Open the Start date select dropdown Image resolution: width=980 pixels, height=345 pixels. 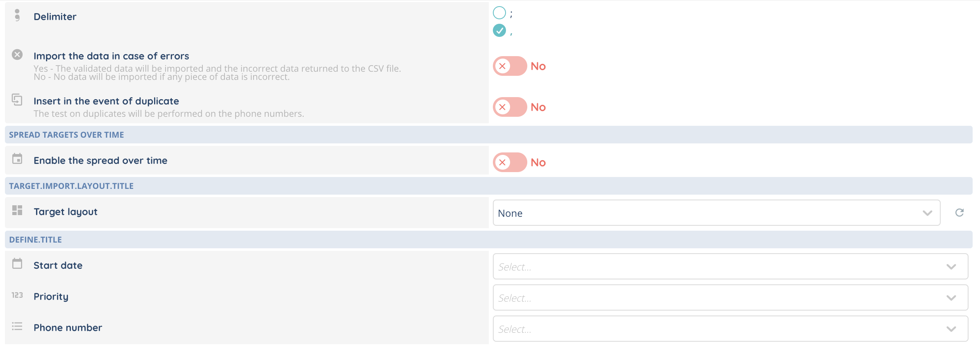coord(730,267)
